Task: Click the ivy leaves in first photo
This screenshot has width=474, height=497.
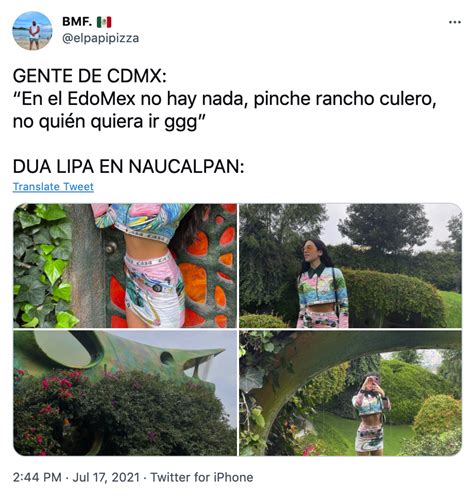Action: pos(42,267)
